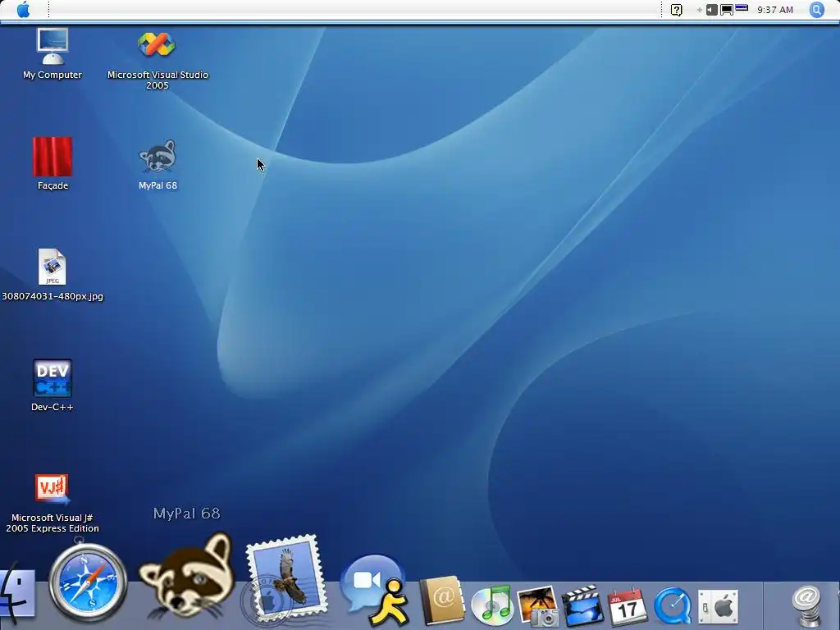Viewport: 840px width, 630px height.
Task: Open iChat AIM icon in dock
Action: 374,591
